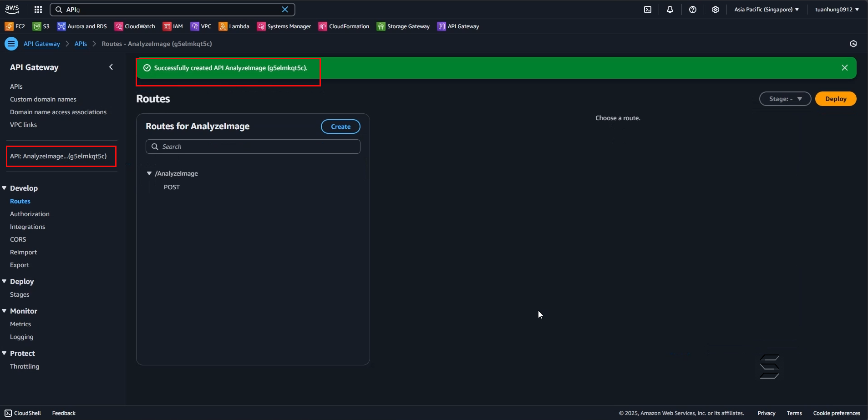868x420 pixels.
Task: Collapse the /AnalyzeImage route tree
Action: coord(149,173)
